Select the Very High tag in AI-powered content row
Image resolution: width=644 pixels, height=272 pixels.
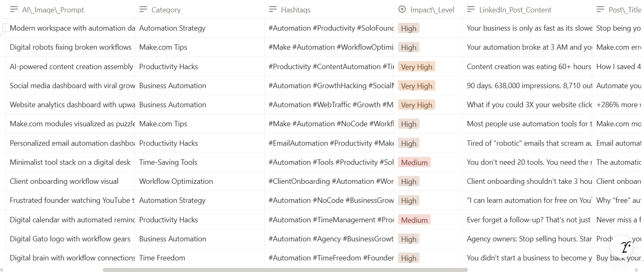coord(417,67)
